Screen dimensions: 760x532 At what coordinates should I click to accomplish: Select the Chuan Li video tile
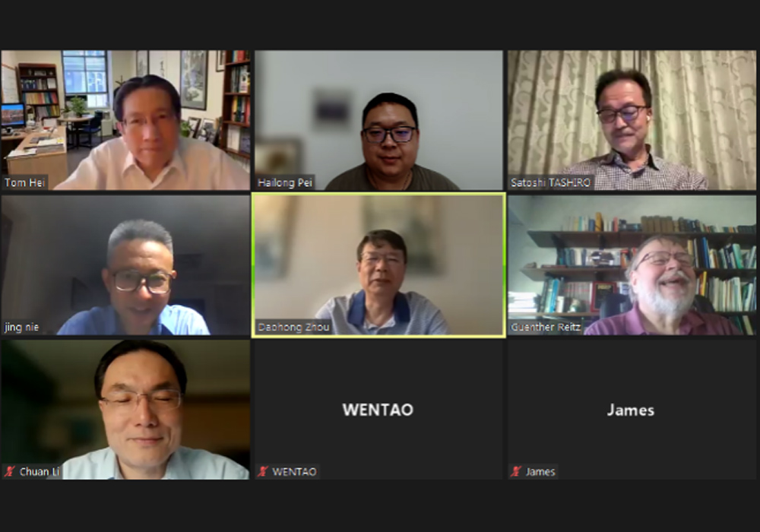point(125,410)
